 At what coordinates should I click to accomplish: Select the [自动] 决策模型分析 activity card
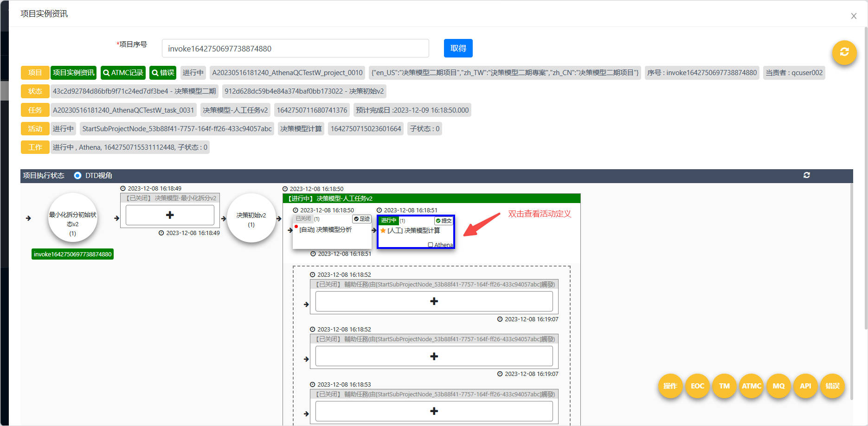(x=332, y=232)
